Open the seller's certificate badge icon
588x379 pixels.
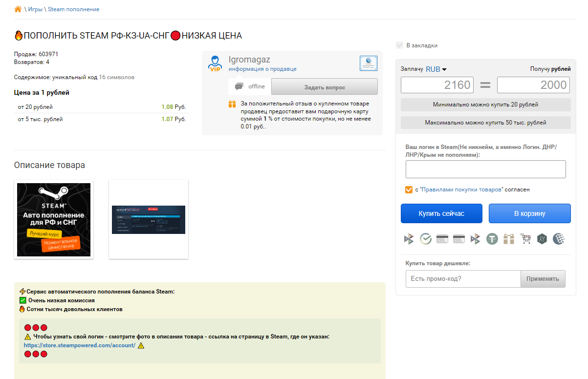tap(369, 64)
